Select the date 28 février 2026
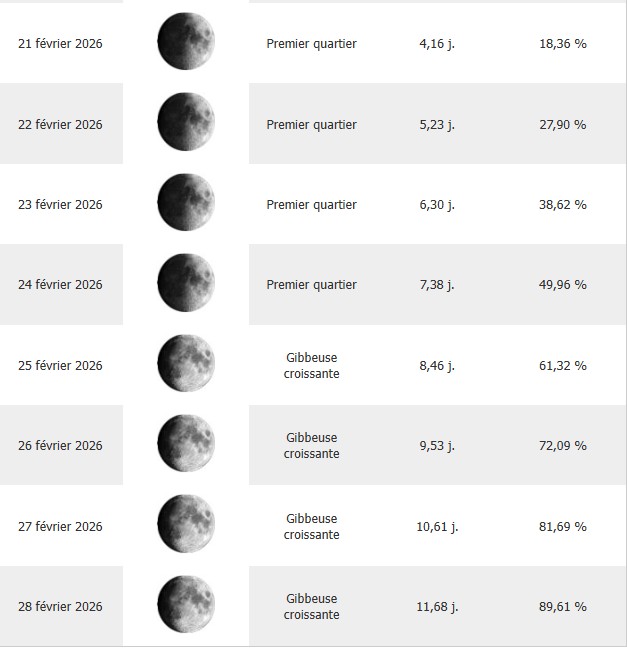Screen dimensions: 627x648 pyautogui.click(x=61, y=607)
